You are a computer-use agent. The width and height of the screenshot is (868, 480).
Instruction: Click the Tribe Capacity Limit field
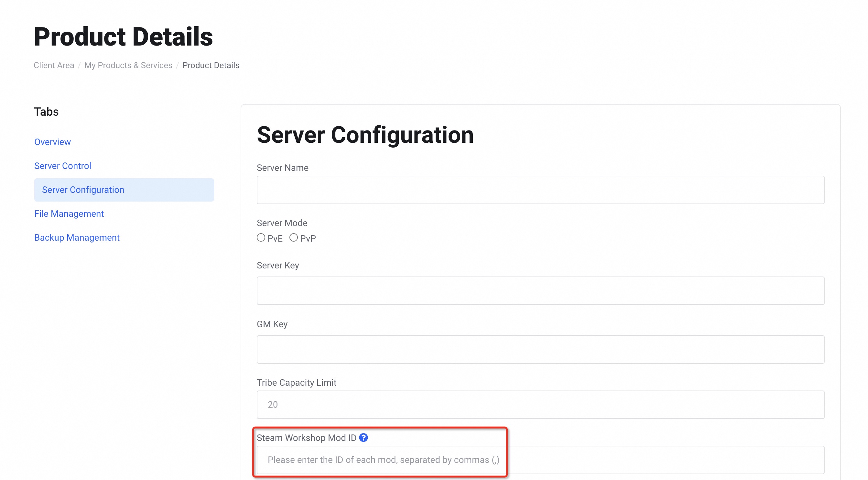point(540,405)
